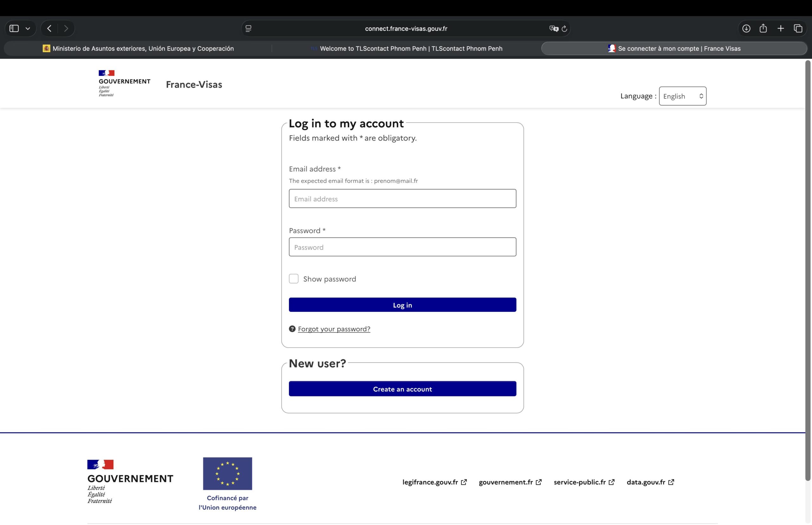Toggle the browser sidebar

[x=14, y=28]
